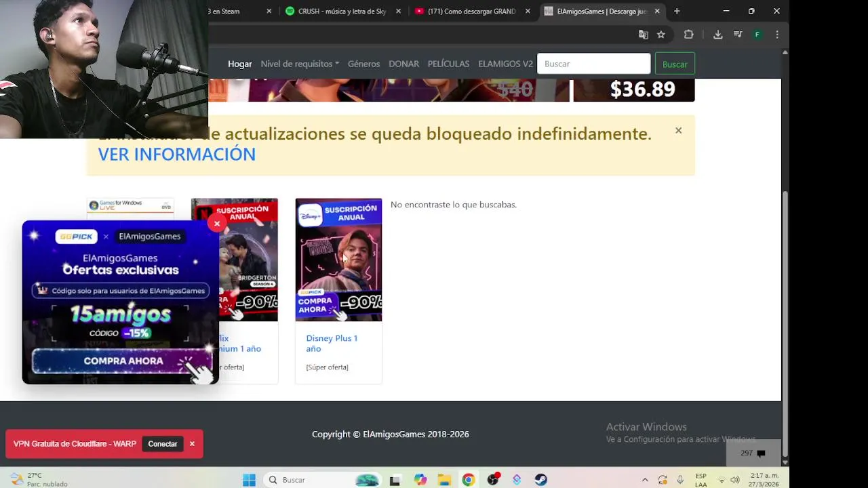This screenshot has width=868, height=488.
Task: Click the green Buscar search button
Action: point(675,64)
